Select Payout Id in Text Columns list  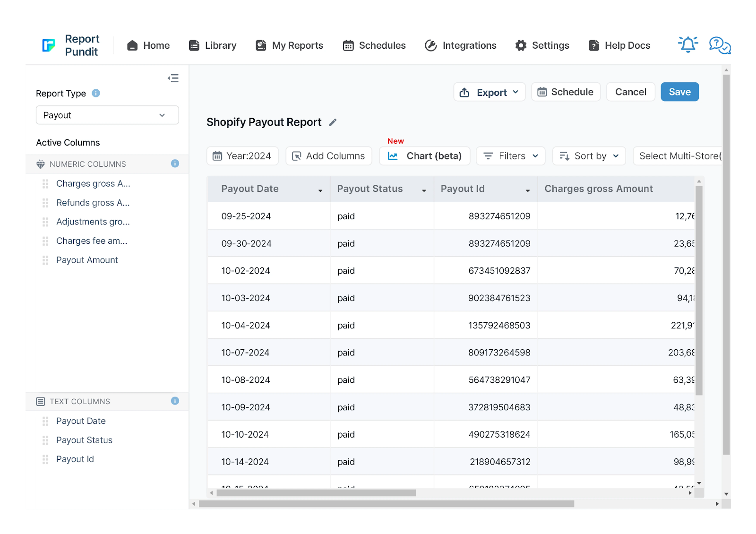point(75,459)
